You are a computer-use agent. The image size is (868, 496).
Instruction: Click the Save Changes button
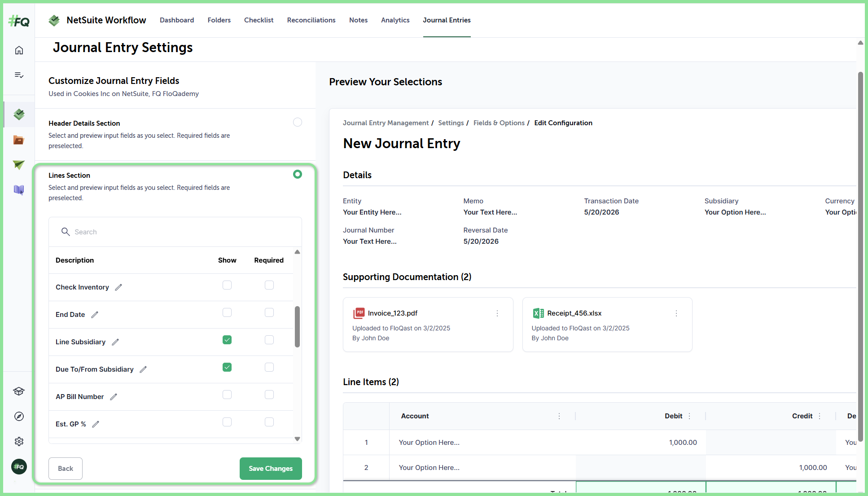click(271, 469)
